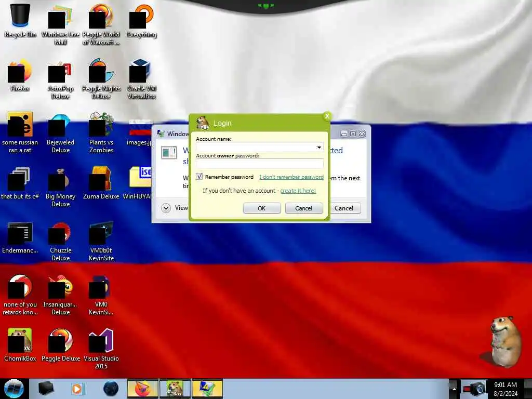Open 'none of you retards kno...' icon
The width and height of the screenshot is (532, 399).
click(x=20, y=295)
